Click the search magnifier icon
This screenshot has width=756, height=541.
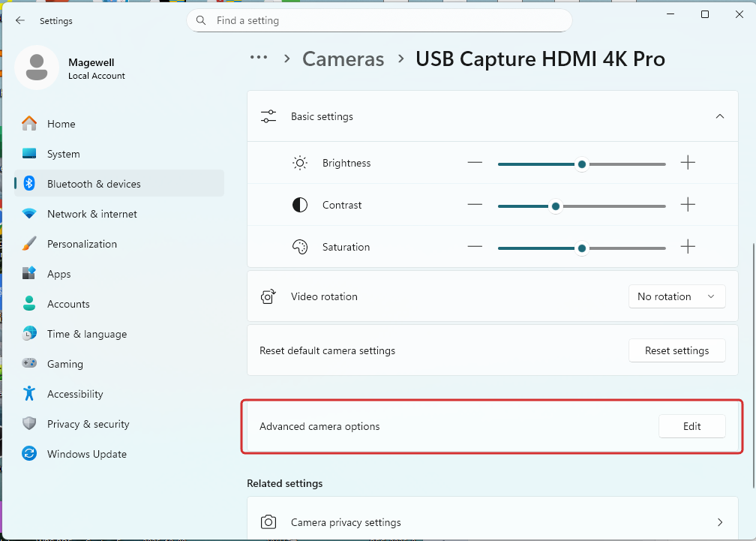[201, 21]
